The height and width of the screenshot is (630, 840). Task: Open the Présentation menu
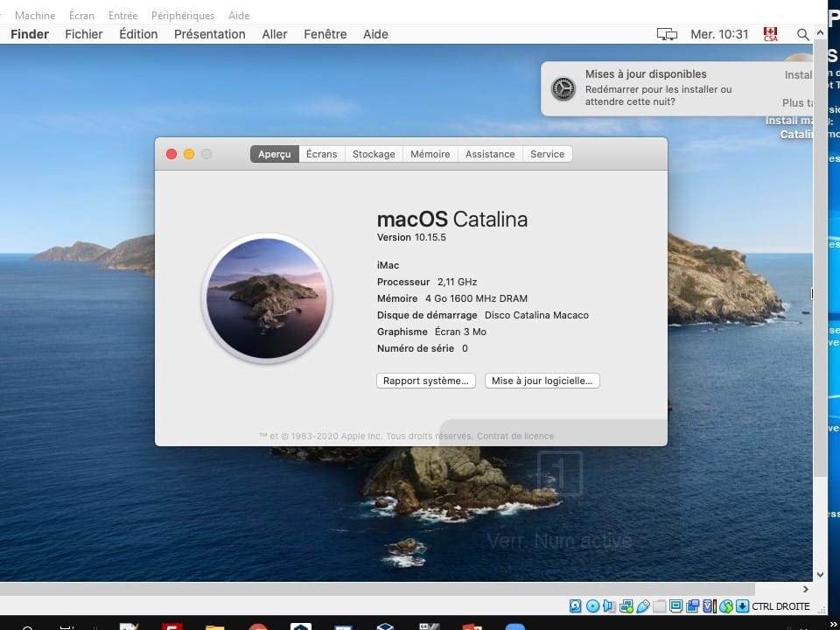click(209, 34)
